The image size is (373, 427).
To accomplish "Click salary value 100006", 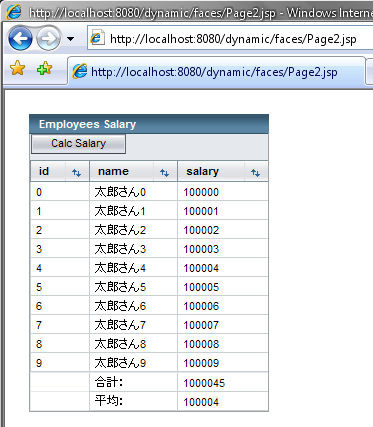I will [x=201, y=306].
